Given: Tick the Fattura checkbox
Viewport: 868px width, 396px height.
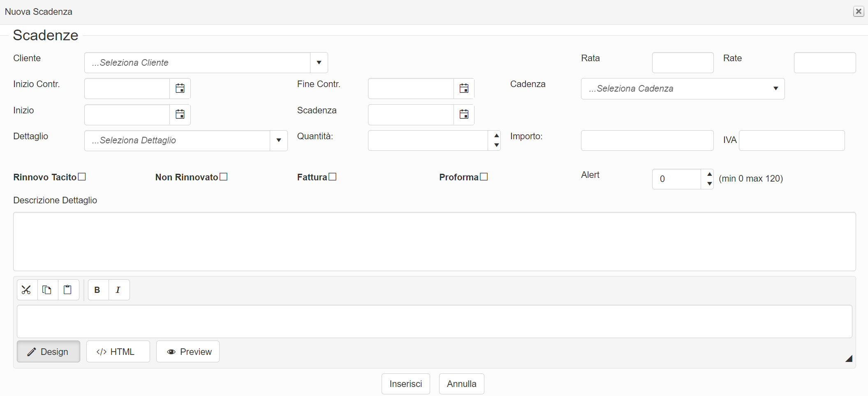Looking at the screenshot, I should 333,177.
